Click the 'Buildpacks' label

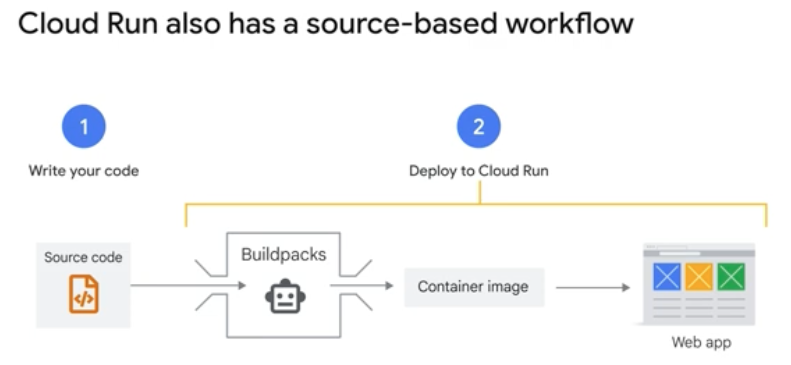click(x=284, y=254)
